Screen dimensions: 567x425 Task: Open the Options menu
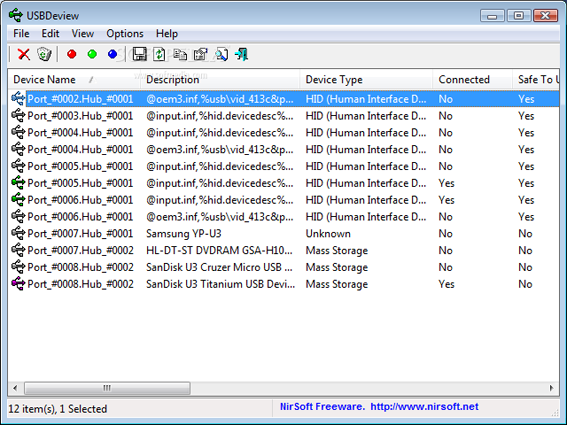tap(125, 34)
